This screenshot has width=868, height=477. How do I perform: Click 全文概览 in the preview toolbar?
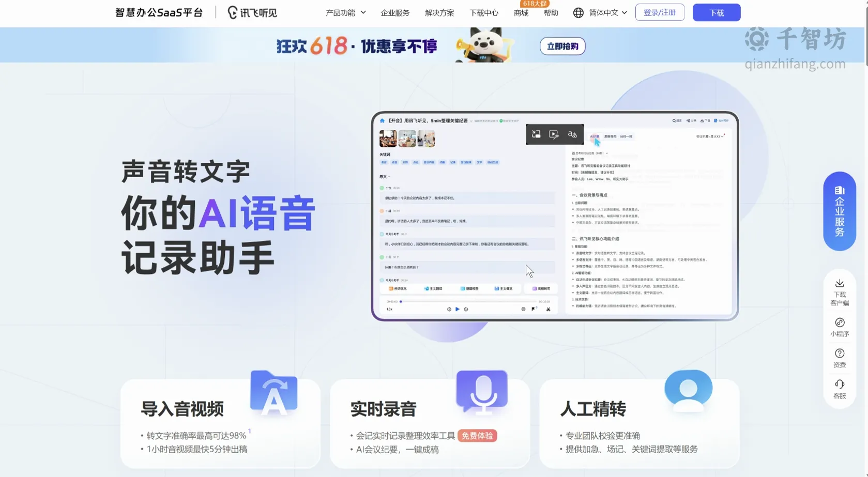tap(503, 288)
